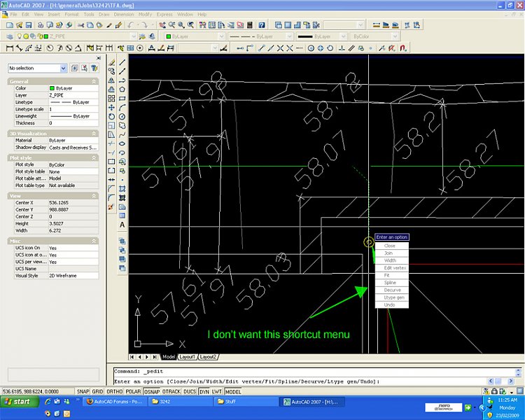Collapse the Plot style section
The width and height of the screenshot is (525, 420).
pos(94,157)
